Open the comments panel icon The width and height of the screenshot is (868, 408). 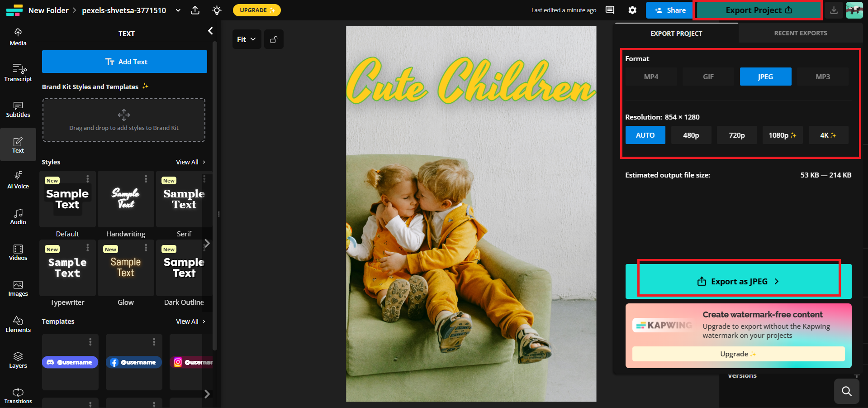click(609, 10)
